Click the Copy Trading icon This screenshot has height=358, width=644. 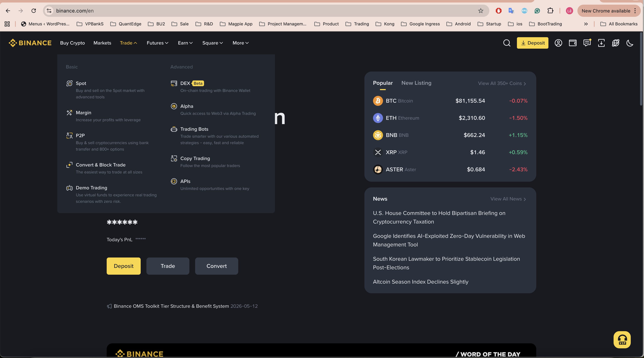click(174, 158)
